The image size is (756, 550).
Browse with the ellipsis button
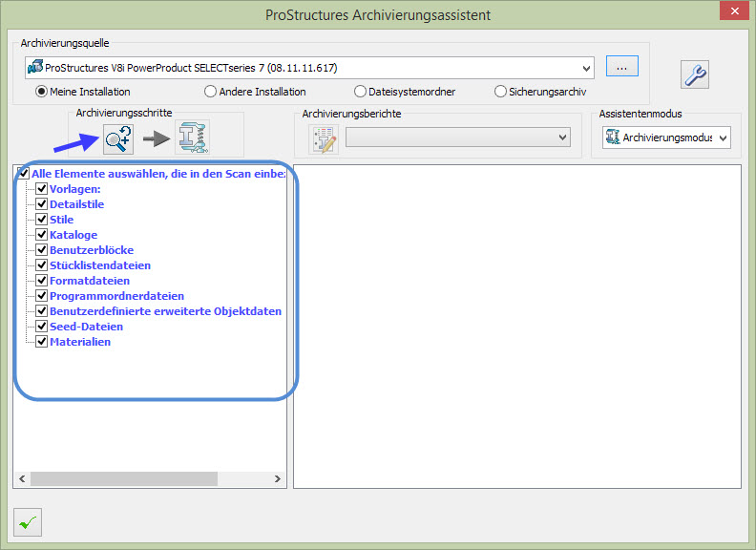tap(622, 66)
